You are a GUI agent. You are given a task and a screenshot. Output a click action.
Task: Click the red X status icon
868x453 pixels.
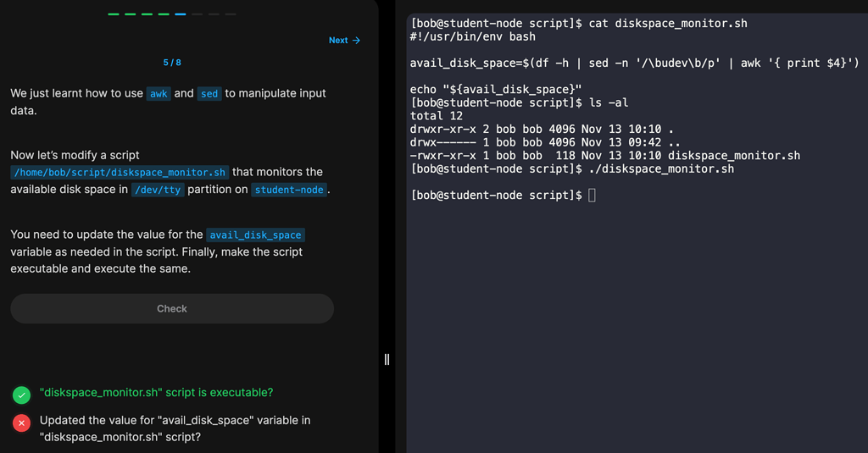[22, 422]
